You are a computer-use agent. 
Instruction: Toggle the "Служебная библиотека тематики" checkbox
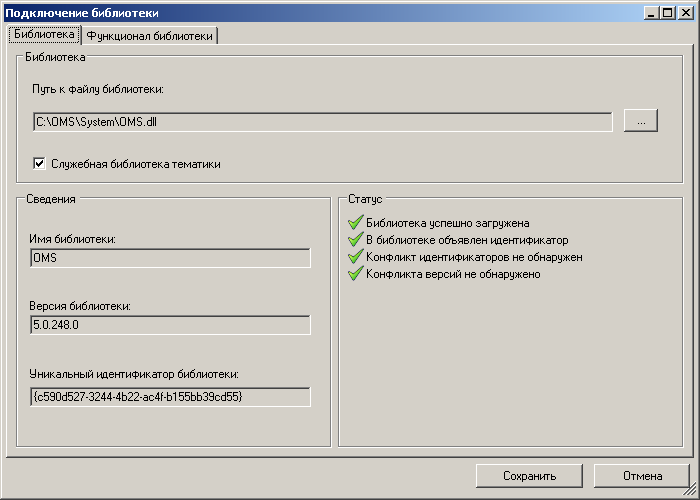(x=40, y=164)
